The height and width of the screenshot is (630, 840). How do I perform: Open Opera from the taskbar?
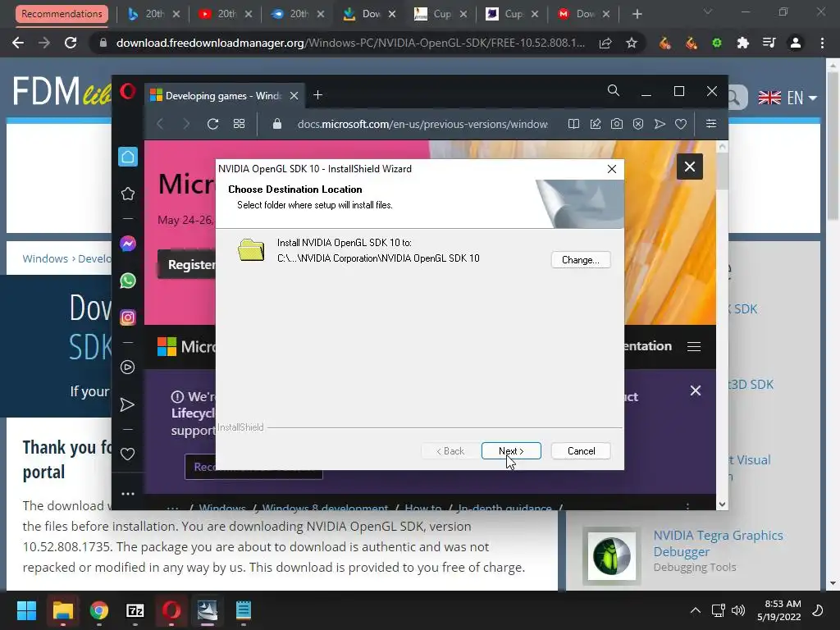(x=171, y=610)
